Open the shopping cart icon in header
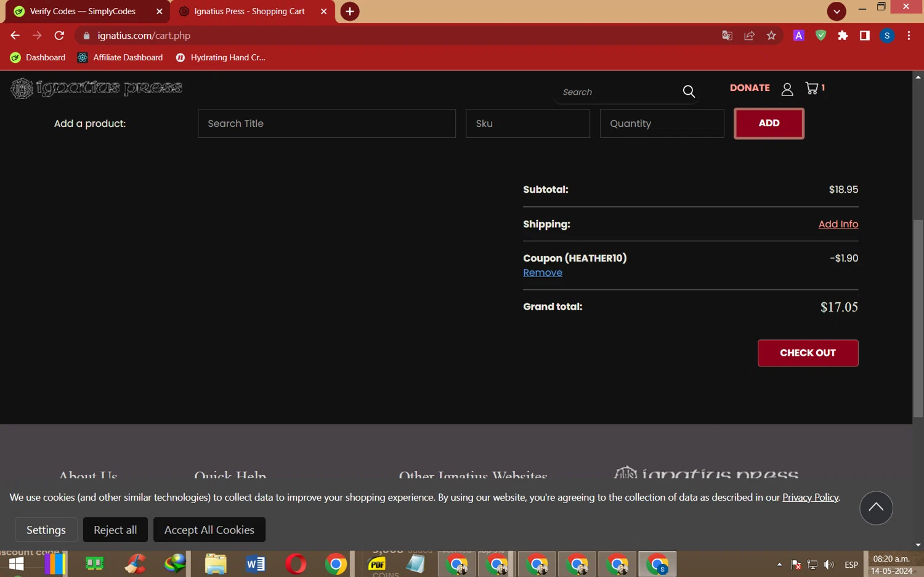 tap(813, 88)
